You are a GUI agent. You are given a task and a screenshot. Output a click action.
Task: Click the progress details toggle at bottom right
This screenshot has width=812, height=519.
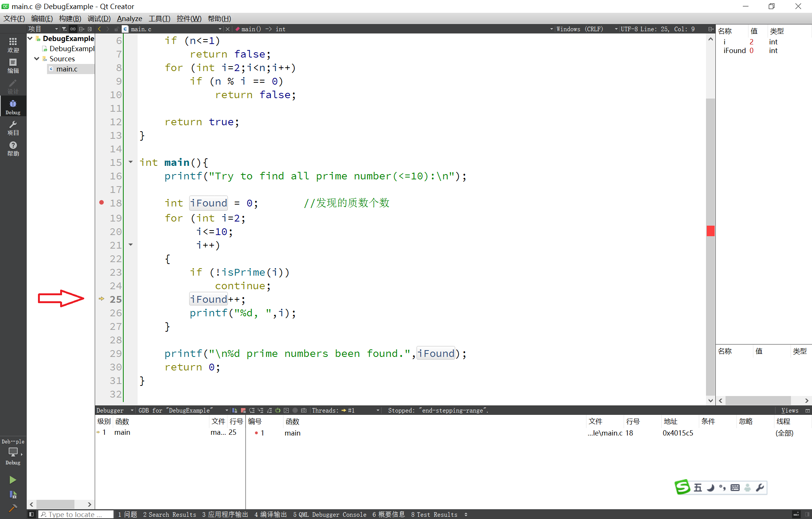point(796,514)
